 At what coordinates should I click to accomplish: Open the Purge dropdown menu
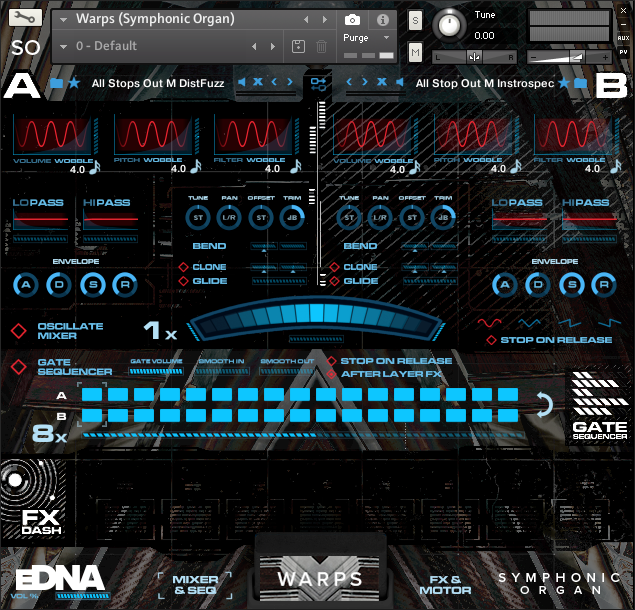click(x=386, y=38)
